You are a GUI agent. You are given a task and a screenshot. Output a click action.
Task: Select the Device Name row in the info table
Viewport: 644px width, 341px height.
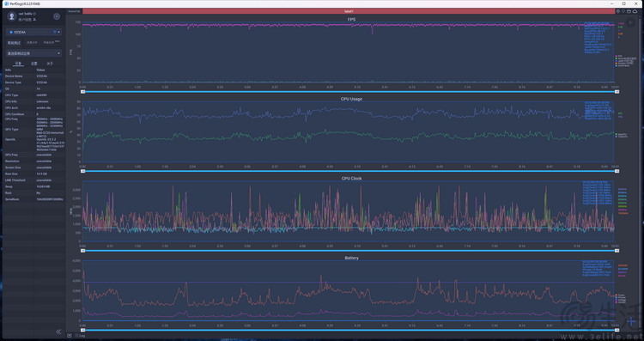coord(34,76)
